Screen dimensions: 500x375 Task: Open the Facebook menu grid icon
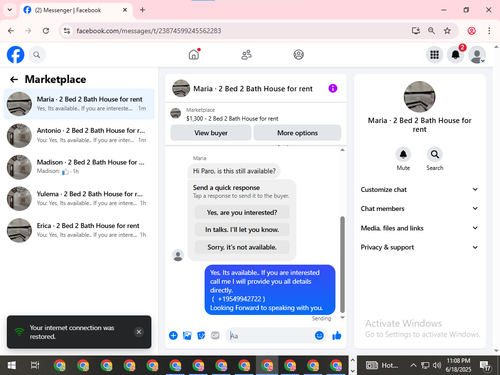pyautogui.click(x=434, y=55)
